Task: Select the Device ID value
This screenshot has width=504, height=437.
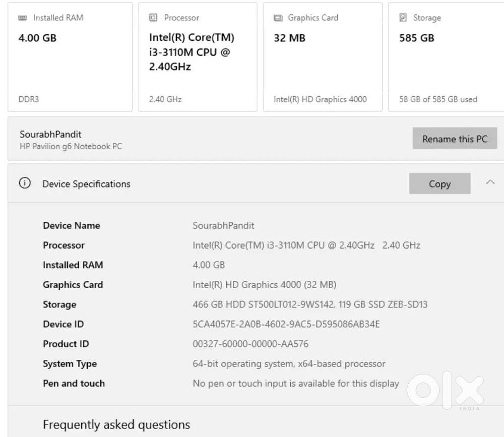Action: tap(285, 324)
